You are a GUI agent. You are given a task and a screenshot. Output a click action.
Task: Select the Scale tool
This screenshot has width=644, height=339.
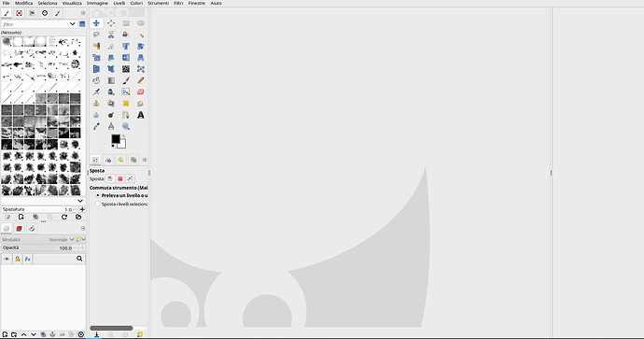point(96,58)
